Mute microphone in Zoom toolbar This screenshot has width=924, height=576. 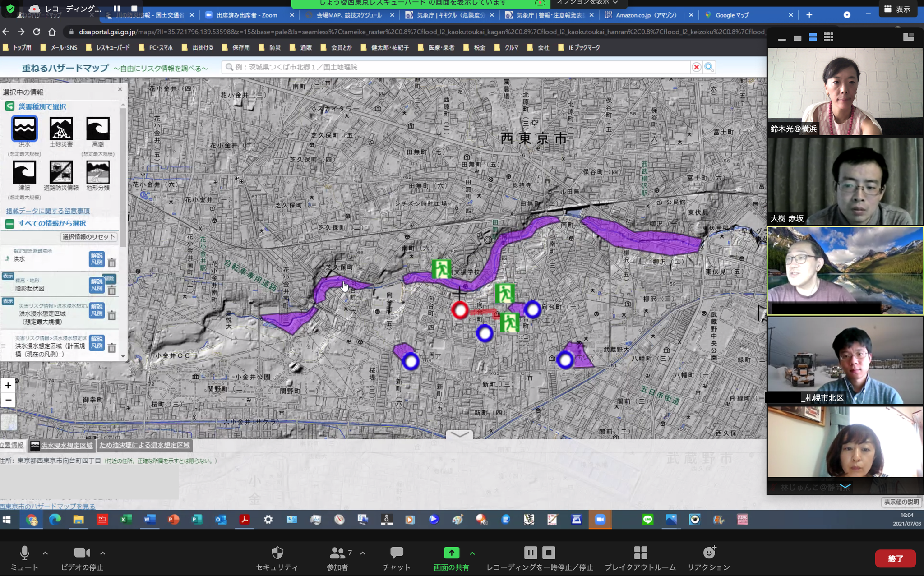[x=24, y=558]
